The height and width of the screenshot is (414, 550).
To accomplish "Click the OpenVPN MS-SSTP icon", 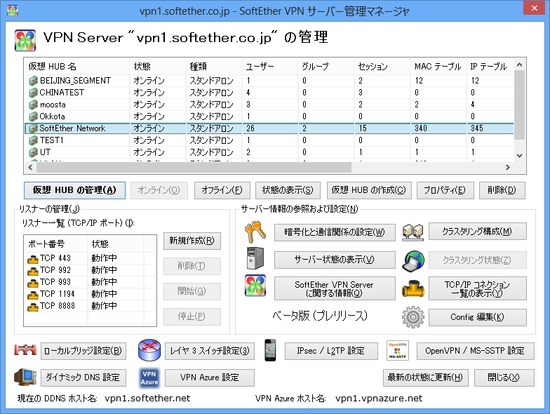I will [x=397, y=350].
